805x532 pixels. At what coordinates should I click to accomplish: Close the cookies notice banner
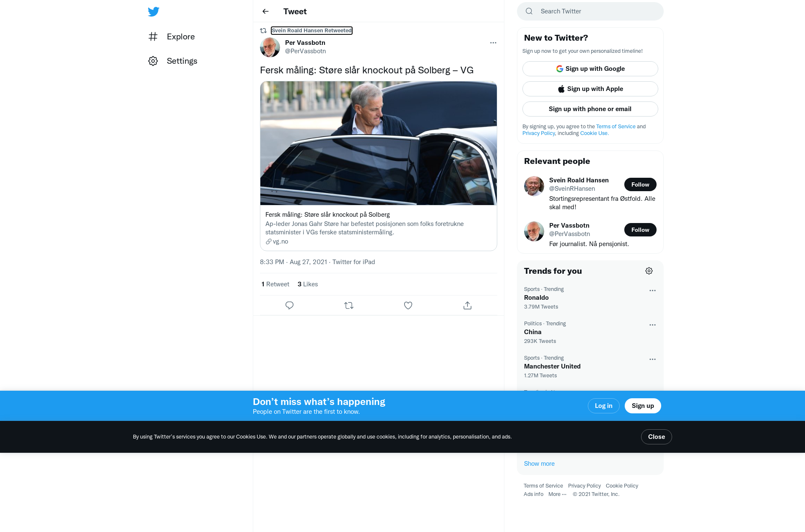click(x=656, y=437)
